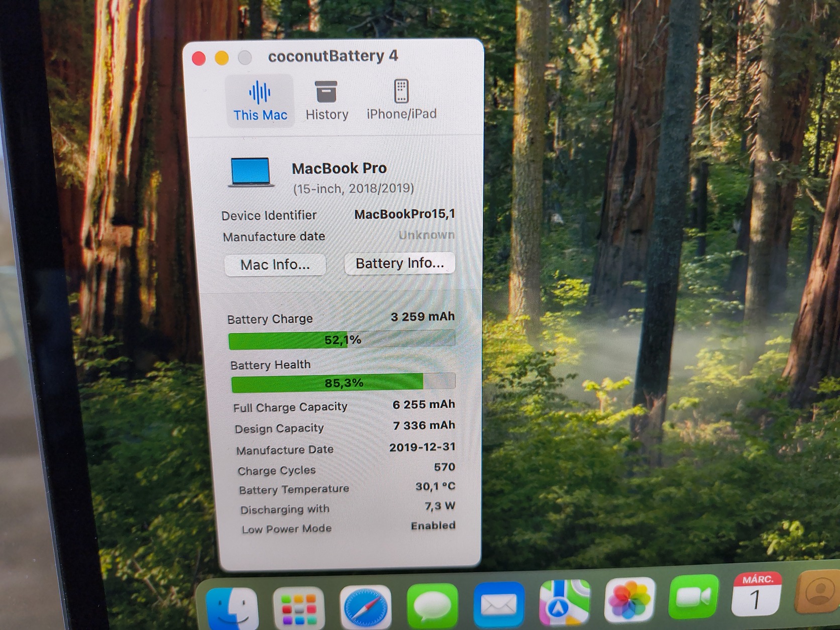Close the coconutBattery window
This screenshot has width=840, height=630.
(x=199, y=59)
